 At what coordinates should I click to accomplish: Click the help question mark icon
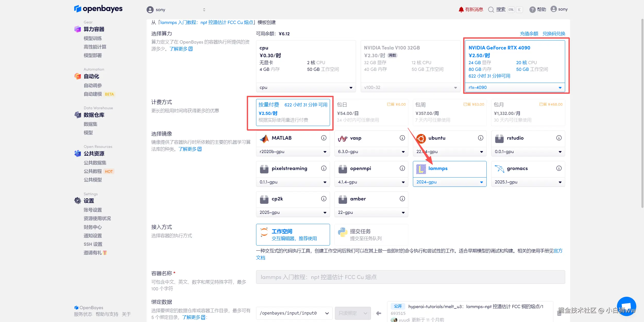(x=532, y=10)
